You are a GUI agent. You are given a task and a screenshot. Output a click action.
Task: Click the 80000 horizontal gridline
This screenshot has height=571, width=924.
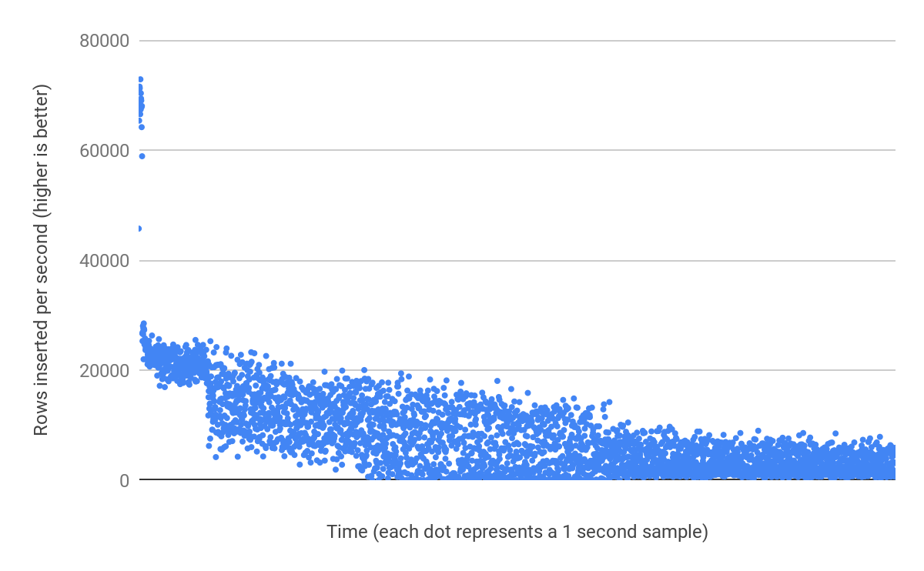(x=516, y=40)
